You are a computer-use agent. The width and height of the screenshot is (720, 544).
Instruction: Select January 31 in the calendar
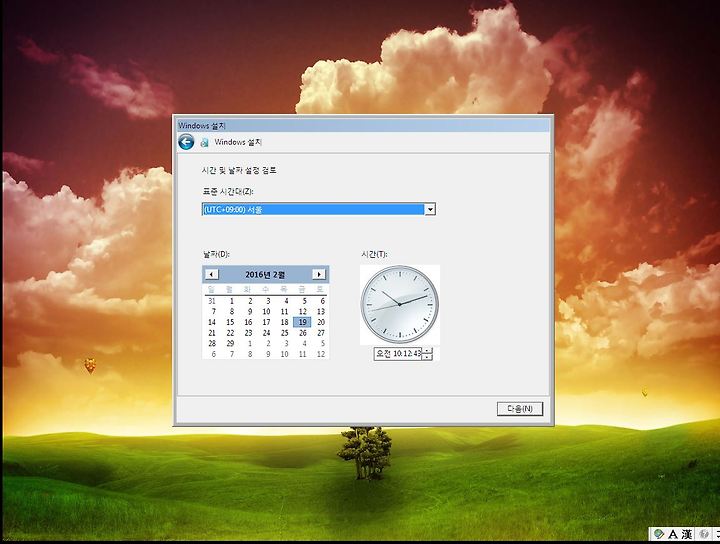coord(212,301)
